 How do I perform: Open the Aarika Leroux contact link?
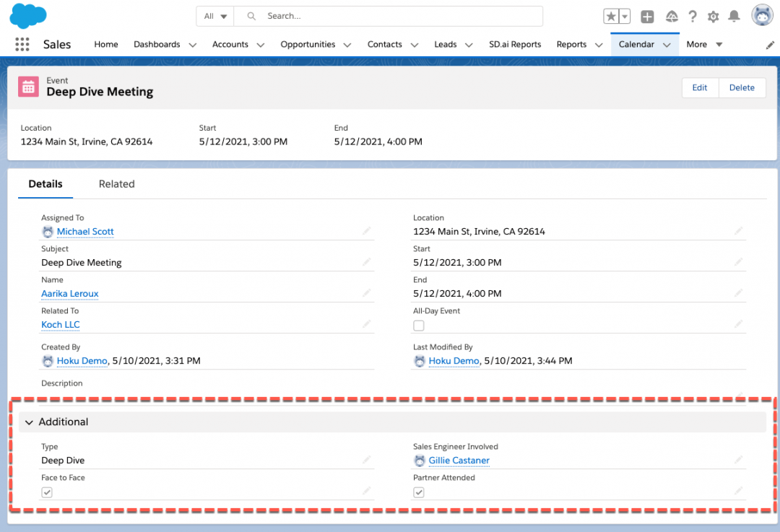[69, 294]
